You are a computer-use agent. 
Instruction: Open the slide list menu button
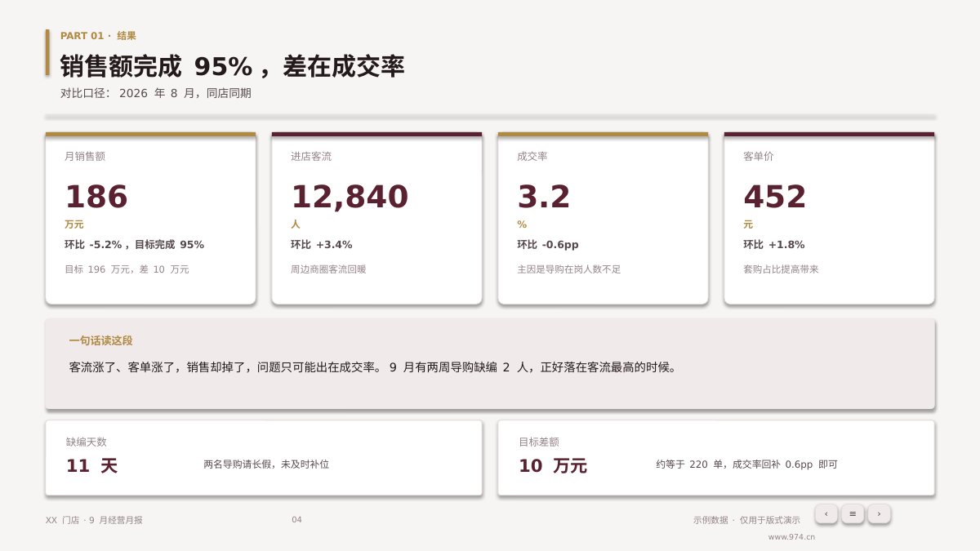(x=853, y=513)
